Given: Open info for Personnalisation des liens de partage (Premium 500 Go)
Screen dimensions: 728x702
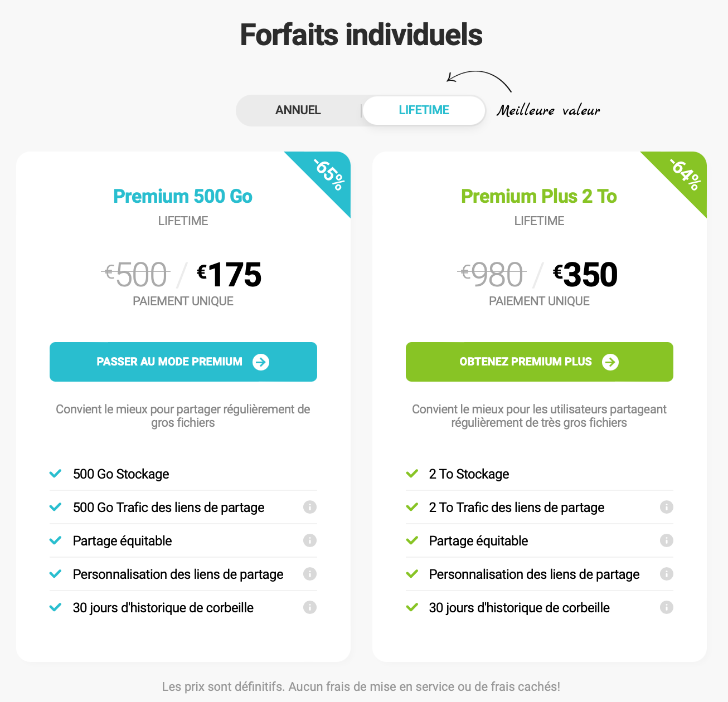Looking at the screenshot, I should 310,574.
